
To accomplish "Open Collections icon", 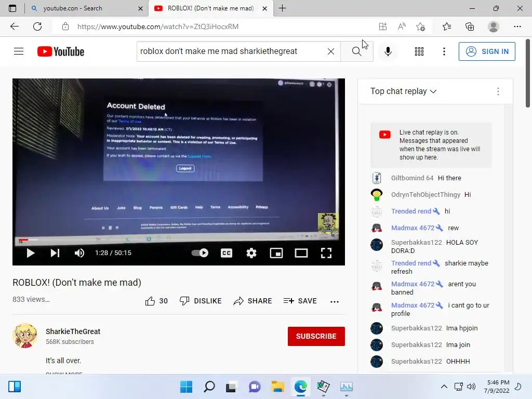I will point(470,26).
